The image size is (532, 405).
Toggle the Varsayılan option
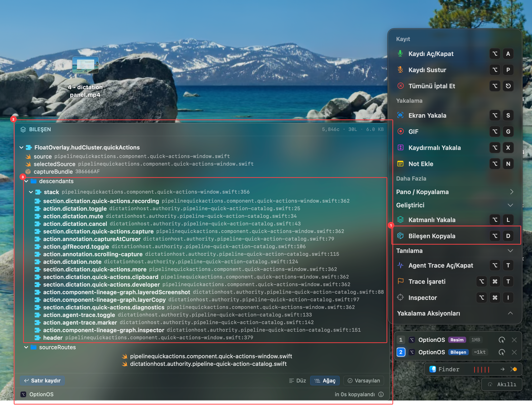[x=364, y=380]
